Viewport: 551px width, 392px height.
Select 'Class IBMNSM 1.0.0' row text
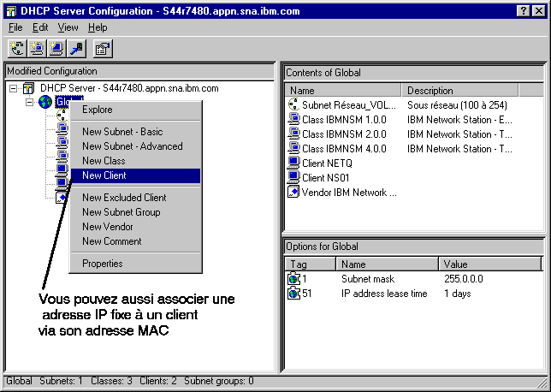point(344,120)
